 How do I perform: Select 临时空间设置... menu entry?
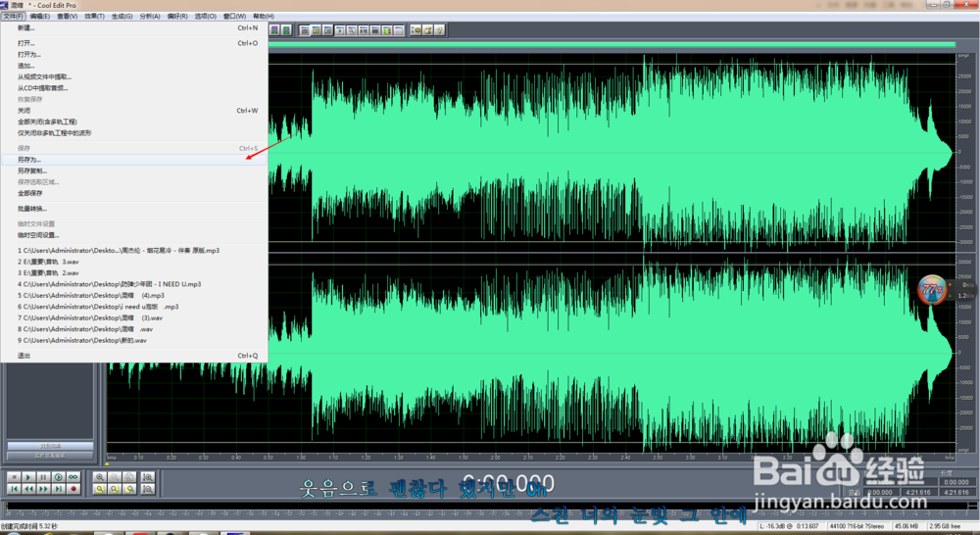(x=133, y=235)
